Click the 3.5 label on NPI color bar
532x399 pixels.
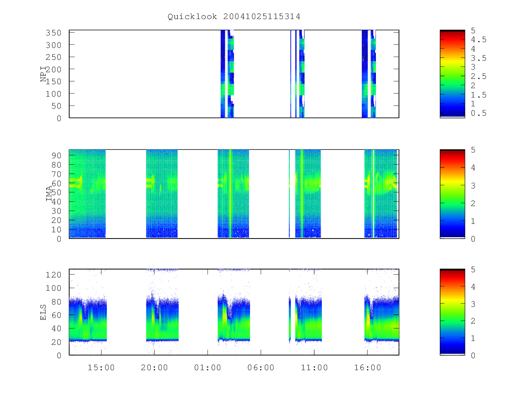478,58
